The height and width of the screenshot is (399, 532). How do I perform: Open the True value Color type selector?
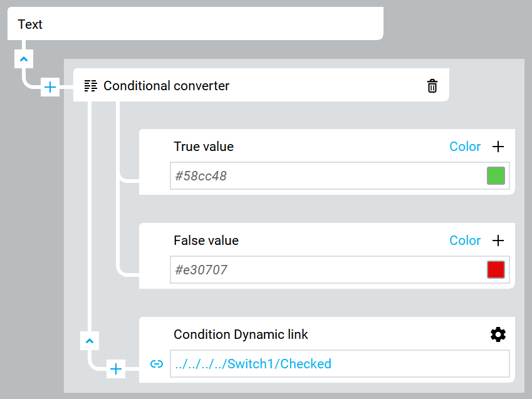[x=465, y=147]
